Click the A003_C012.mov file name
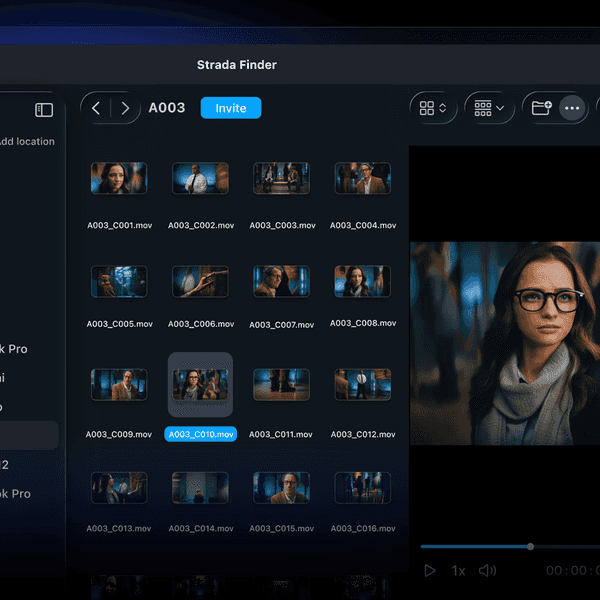Viewport: 600px width, 600px height. pos(363,434)
